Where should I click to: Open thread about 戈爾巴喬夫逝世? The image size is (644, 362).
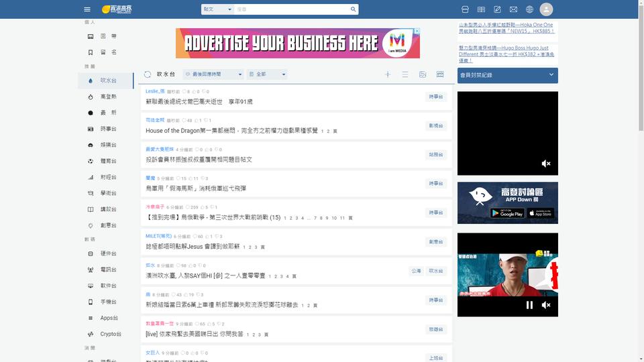pyautogui.click(x=199, y=101)
